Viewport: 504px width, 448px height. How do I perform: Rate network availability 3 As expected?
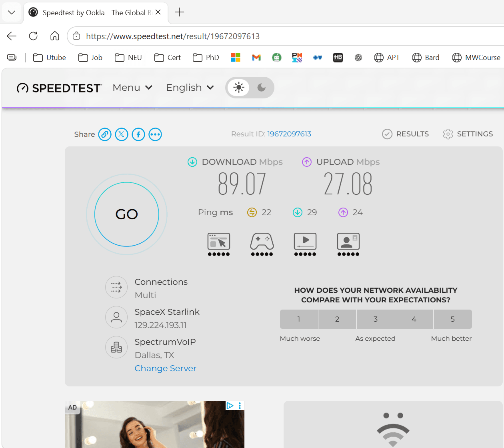coord(376,319)
